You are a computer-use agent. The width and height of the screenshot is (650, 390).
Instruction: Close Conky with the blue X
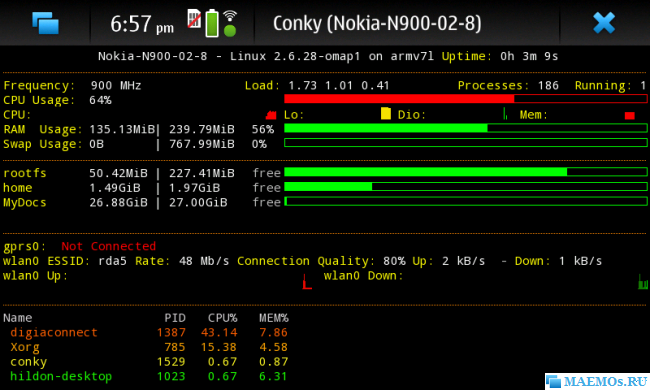[x=604, y=23]
